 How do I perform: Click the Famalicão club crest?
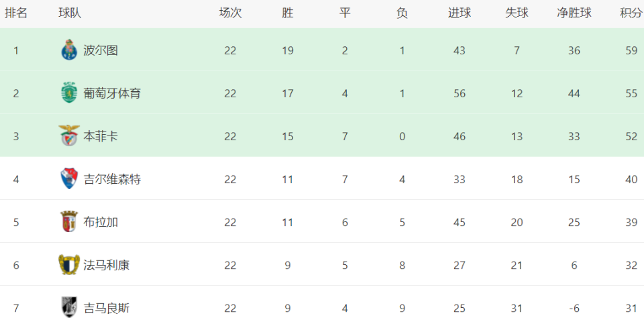pos(68,265)
